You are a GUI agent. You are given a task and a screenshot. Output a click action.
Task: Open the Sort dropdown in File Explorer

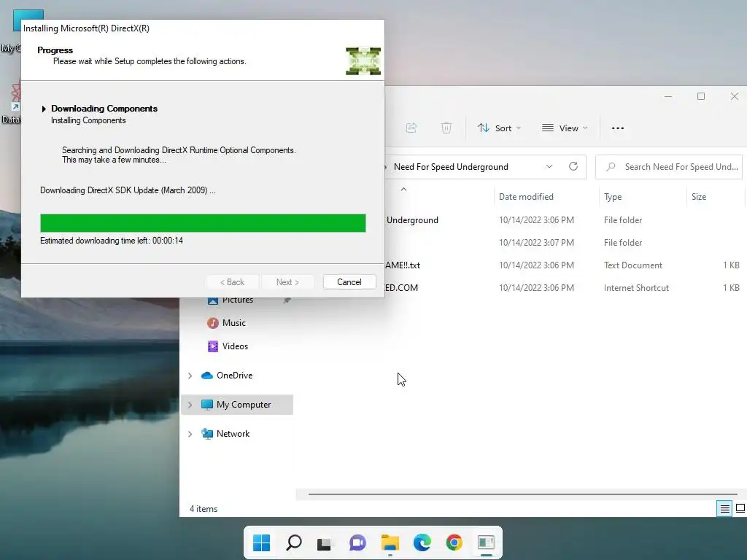click(499, 128)
